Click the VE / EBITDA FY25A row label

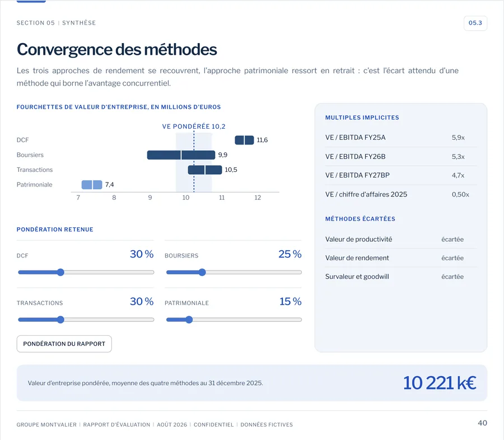(355, 138)
